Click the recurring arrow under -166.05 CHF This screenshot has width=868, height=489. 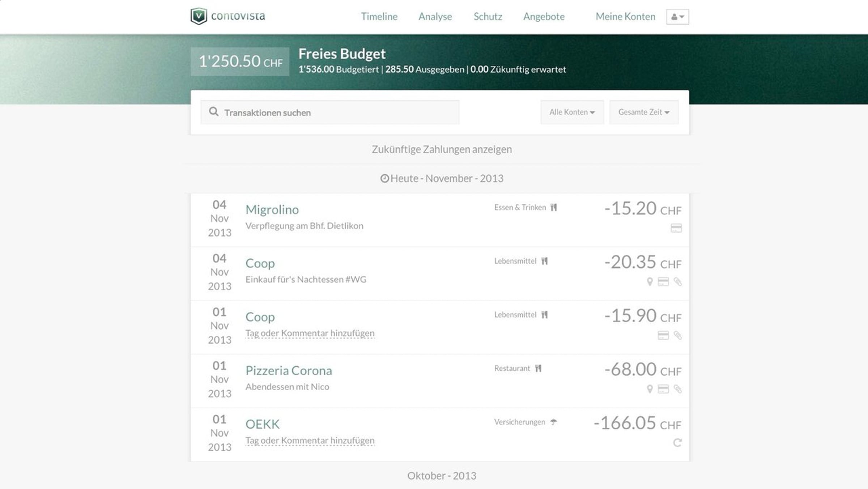point(677,443)
